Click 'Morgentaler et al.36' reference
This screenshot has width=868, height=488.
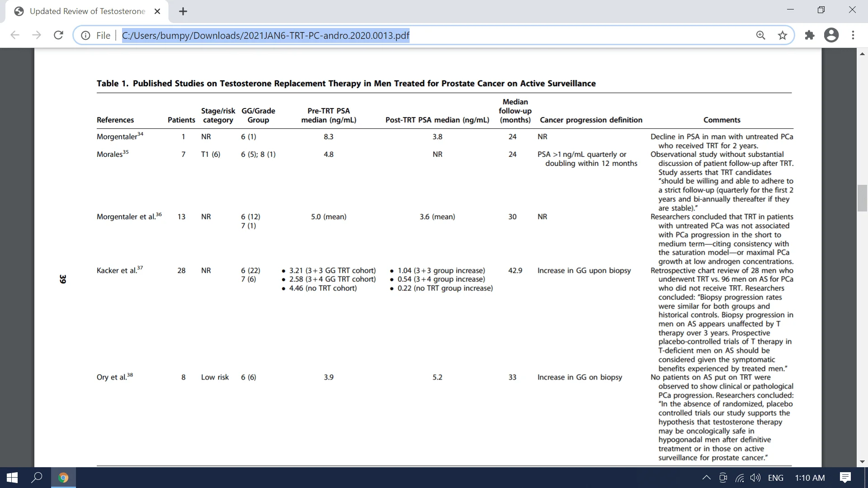point(129,216)
